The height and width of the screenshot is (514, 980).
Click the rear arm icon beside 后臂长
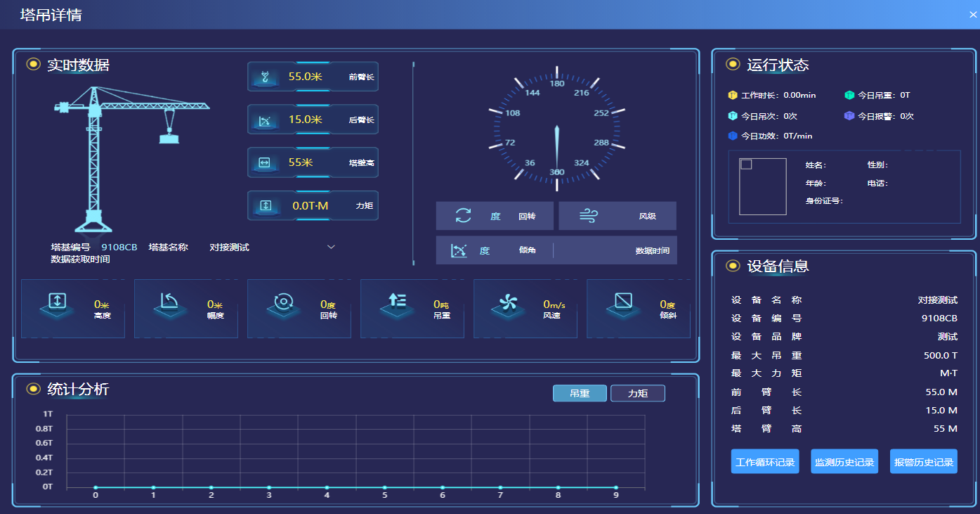(x=264, y=120)
